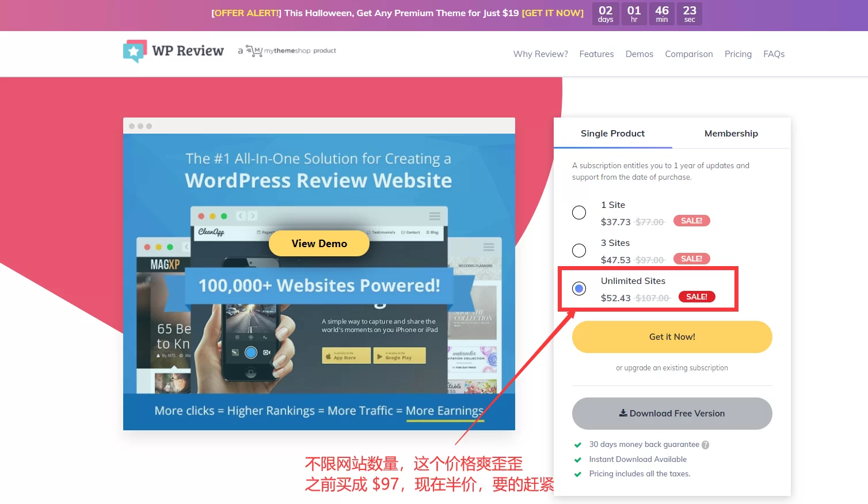Click upgrade an existing subscription link
This screenshot has width=868, height=504.
[x=672, y=368]
